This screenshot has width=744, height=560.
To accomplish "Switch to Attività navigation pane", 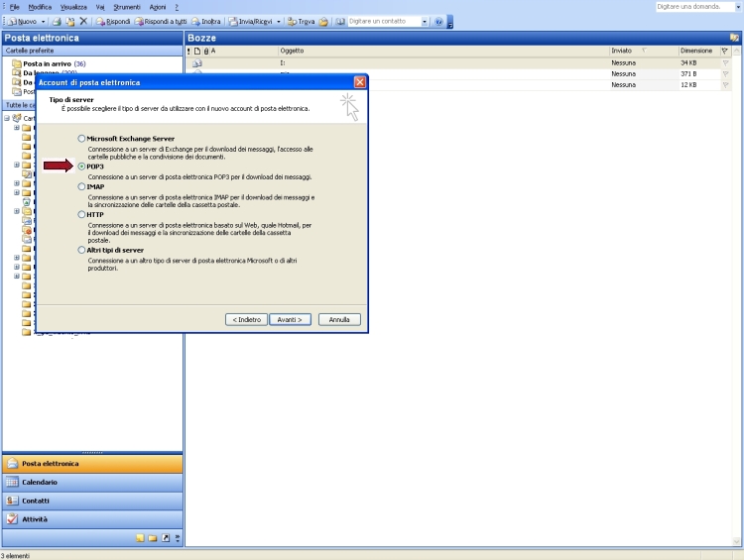I will tap(92, 519).
